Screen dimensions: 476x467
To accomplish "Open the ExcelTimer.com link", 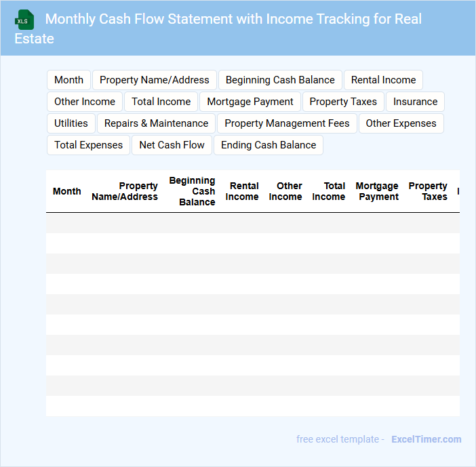I will click(x=427, y=439).
